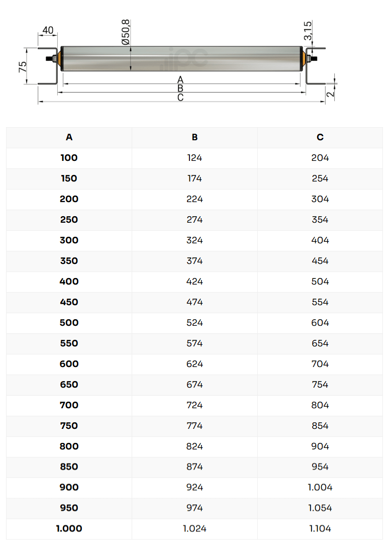Click the column A header cell

69,137
